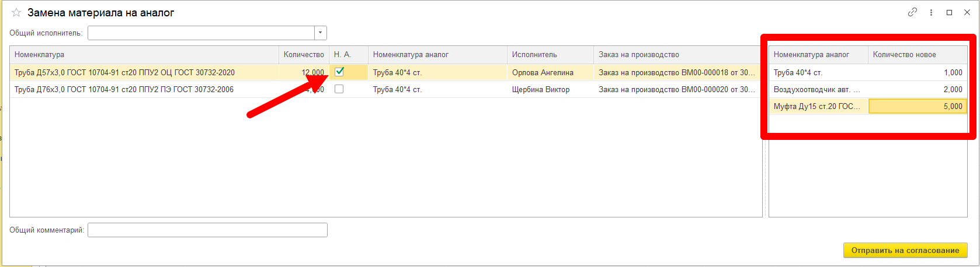Open the three-dot more options menu

coord(931,12)
